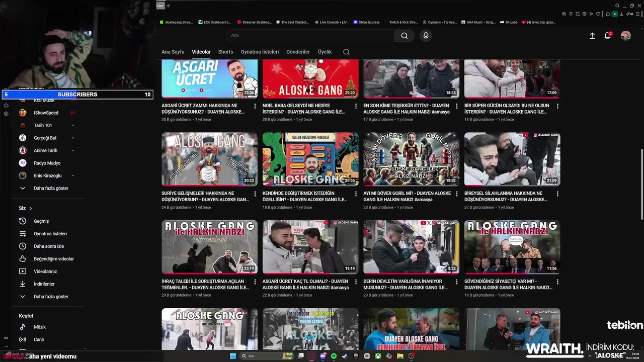Select the Videolar tab

tap(201, 52)
